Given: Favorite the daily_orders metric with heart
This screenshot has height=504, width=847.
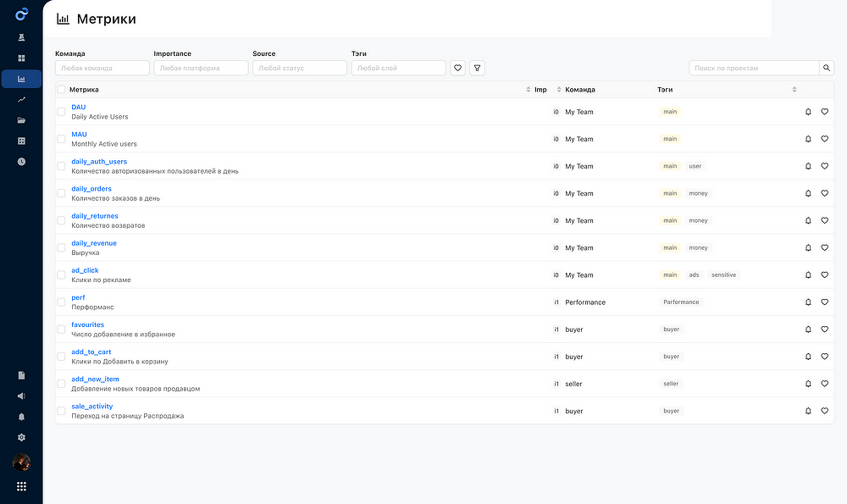Looking at the screenshot, I should [x=824, y=193].
